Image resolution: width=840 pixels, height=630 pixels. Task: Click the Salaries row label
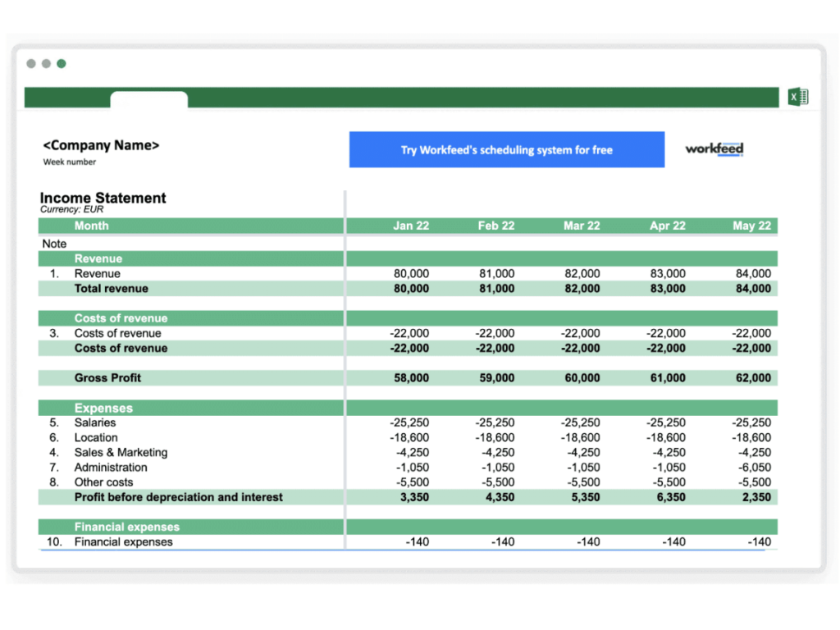click(x=95, y=422)
